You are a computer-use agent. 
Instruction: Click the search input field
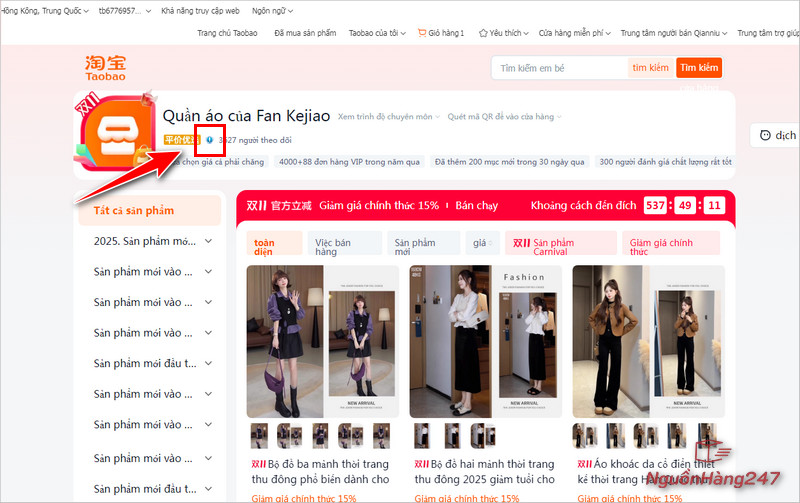[x=560, y=68]
